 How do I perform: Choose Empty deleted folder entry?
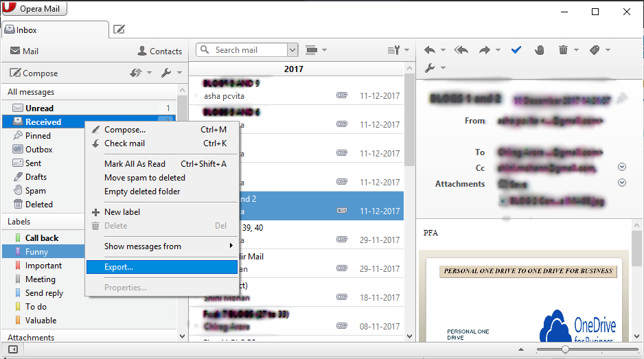(162, 192)
